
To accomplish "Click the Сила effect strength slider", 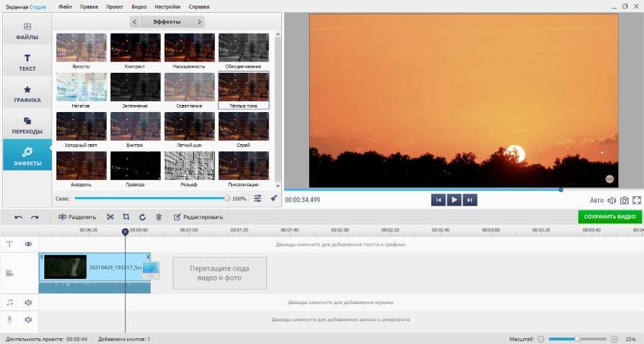I will (151, 198).
